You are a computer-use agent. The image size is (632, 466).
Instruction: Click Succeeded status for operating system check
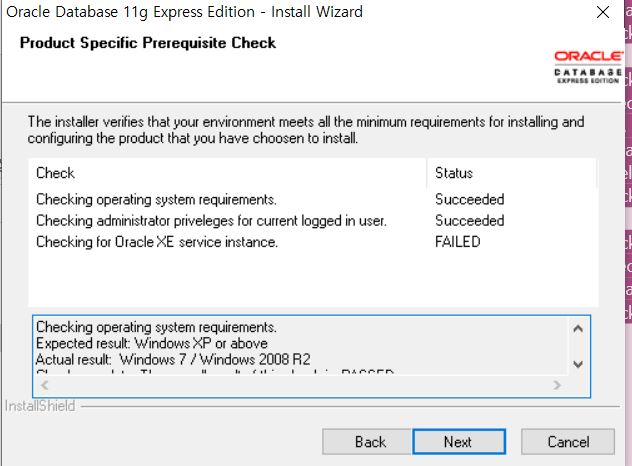pos(470,200)
